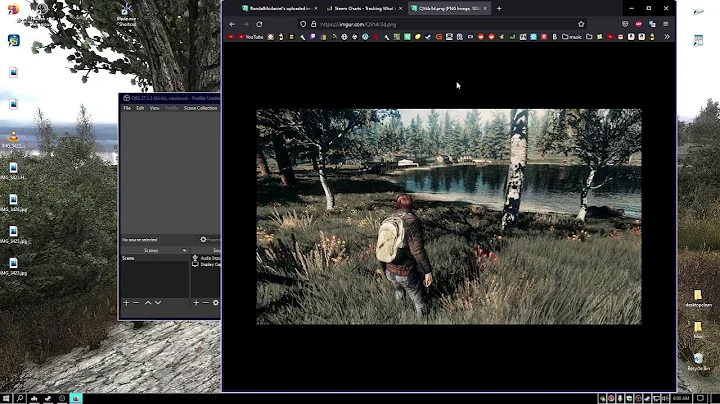
Task: Open a new browser tab
Action: (499, 8)
